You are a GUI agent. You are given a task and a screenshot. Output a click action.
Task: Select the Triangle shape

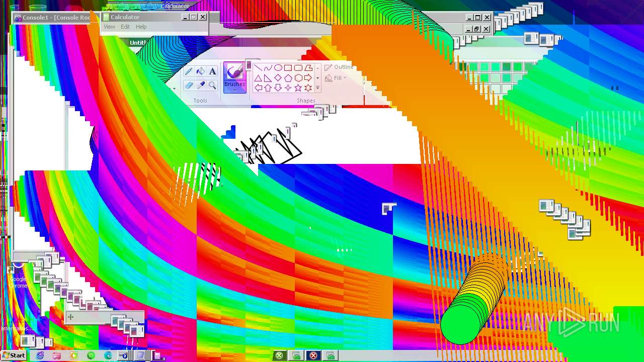pos(258,78)
